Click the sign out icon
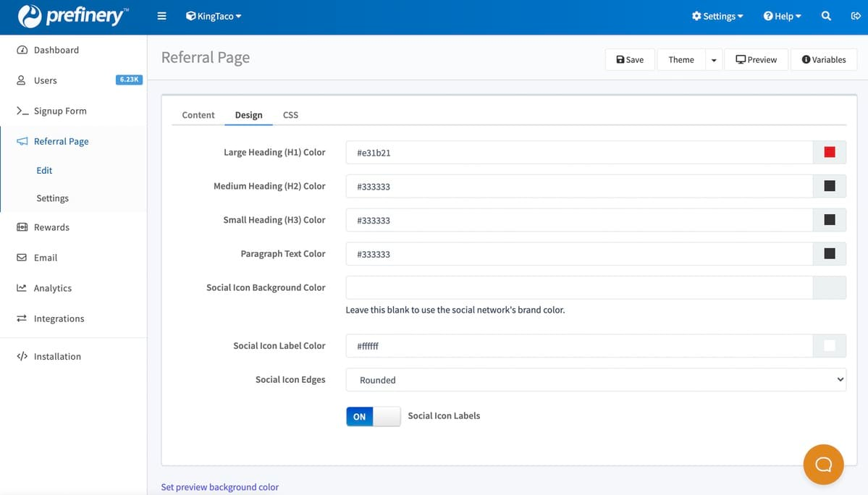 855,16
